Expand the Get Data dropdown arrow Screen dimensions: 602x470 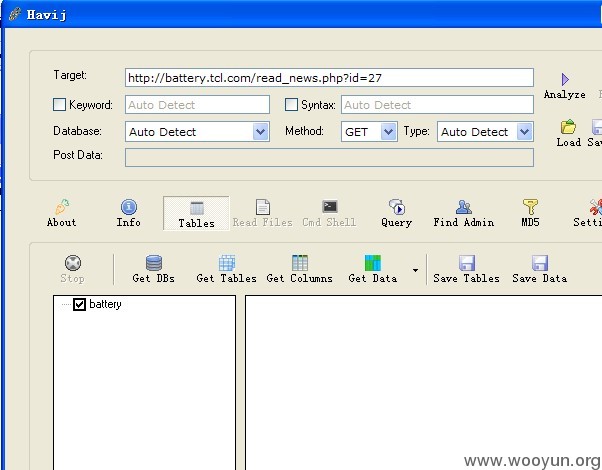(x=415, y=270)
